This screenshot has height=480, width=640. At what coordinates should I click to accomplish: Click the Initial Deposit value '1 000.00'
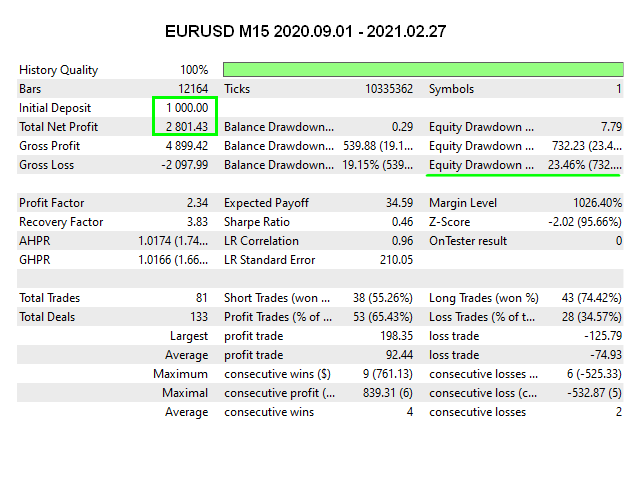point(187,108)
